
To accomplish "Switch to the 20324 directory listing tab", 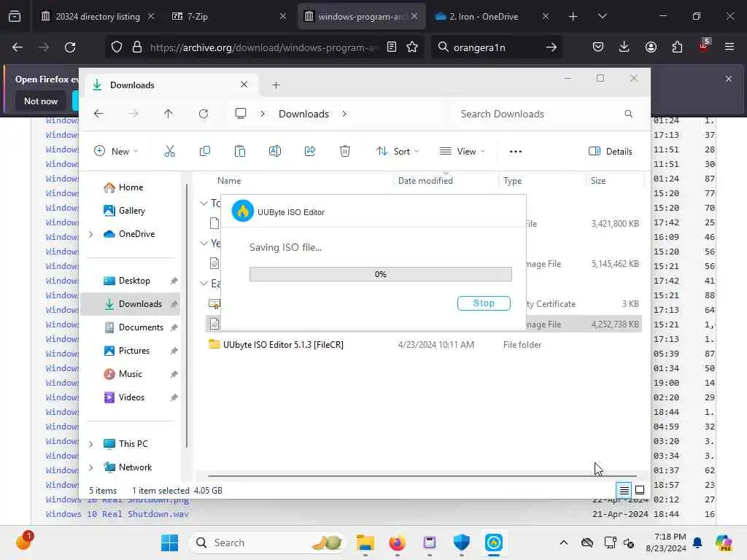I will (x=98, y=16).
